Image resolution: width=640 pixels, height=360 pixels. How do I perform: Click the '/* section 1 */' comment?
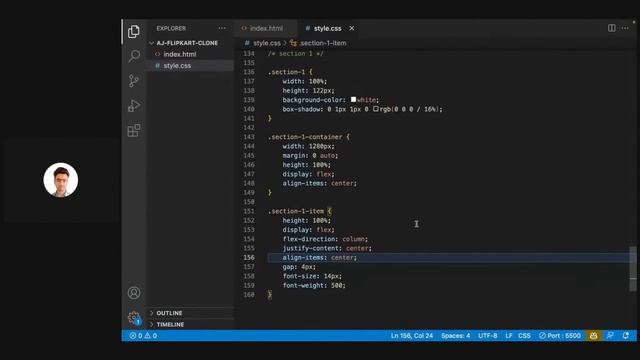296,53
